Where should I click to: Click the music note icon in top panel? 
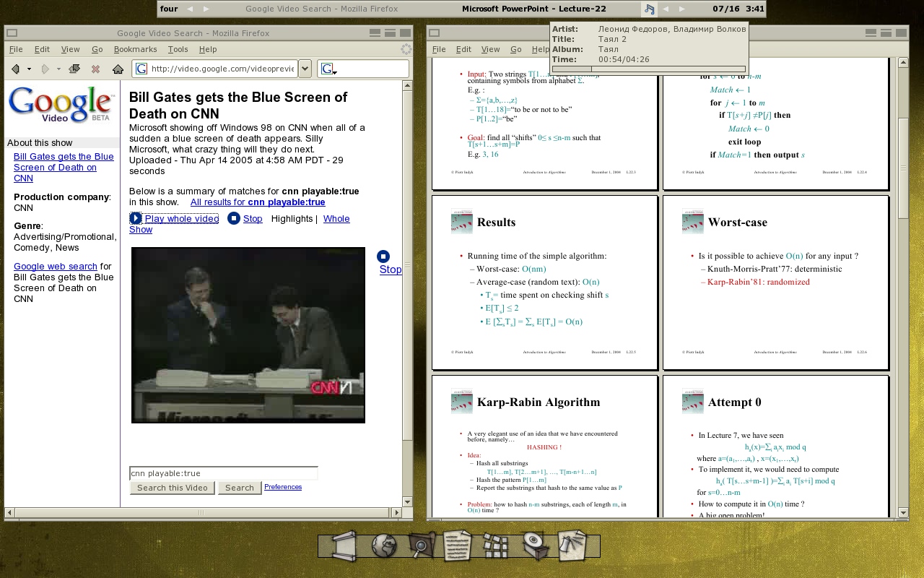(649, 9)
